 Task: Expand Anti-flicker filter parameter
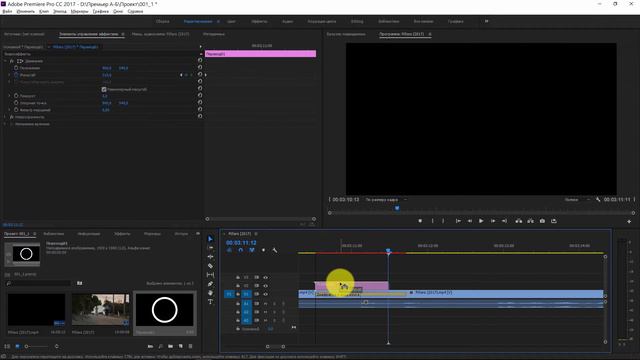tap(10, 110)
